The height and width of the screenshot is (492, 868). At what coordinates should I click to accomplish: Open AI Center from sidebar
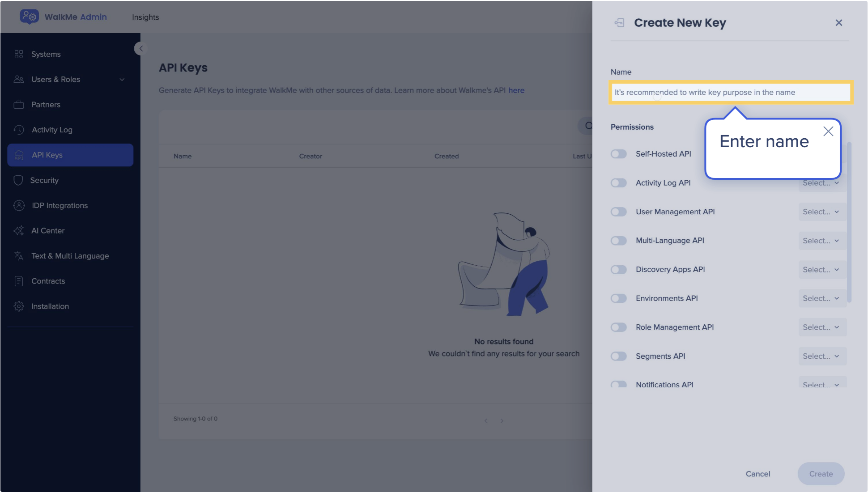click(x=70, y=231)
